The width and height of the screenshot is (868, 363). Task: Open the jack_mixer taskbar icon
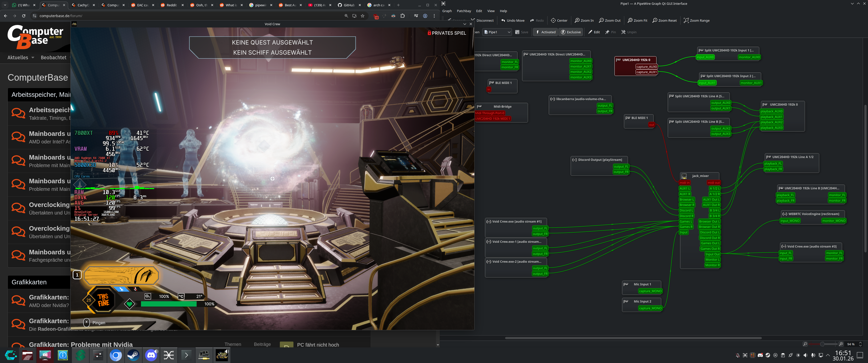click(204, 355)
